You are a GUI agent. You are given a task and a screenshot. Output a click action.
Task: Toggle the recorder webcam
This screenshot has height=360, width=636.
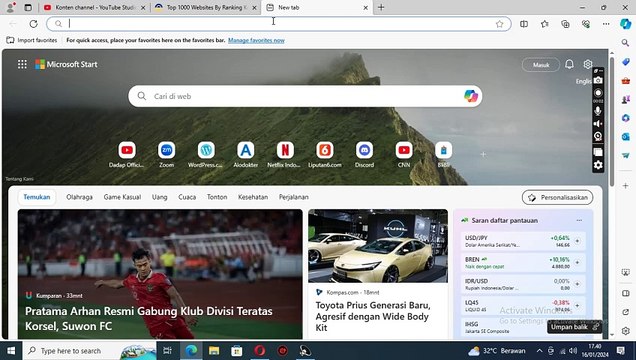[x=598, y=137]
